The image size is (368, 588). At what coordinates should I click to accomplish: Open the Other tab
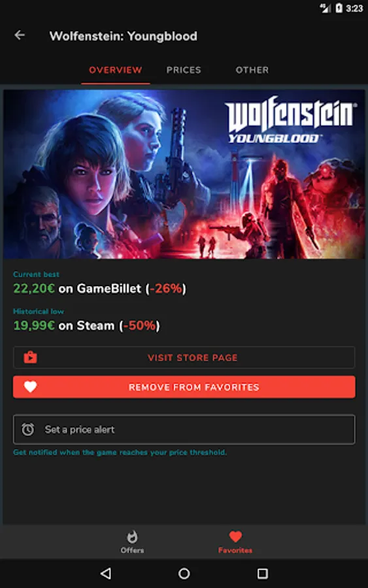[252, 70]
